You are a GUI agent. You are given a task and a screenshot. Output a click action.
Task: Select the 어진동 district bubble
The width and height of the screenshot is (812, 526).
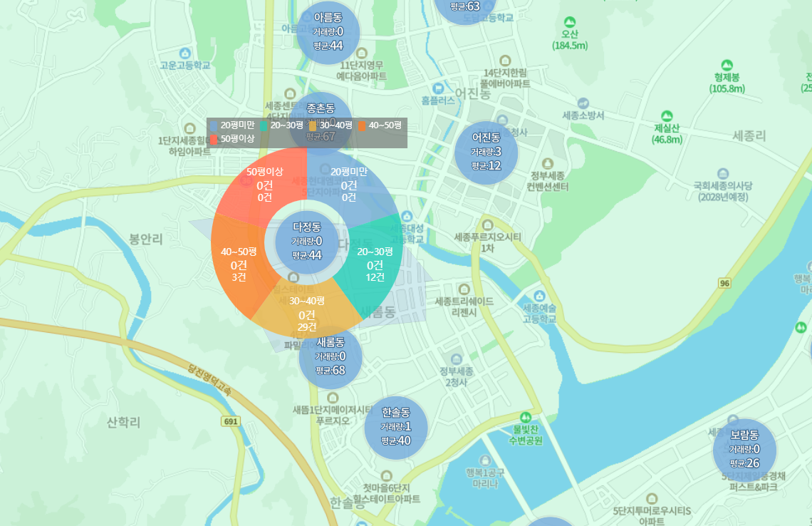pyautogui.click(x=486, y=153)
